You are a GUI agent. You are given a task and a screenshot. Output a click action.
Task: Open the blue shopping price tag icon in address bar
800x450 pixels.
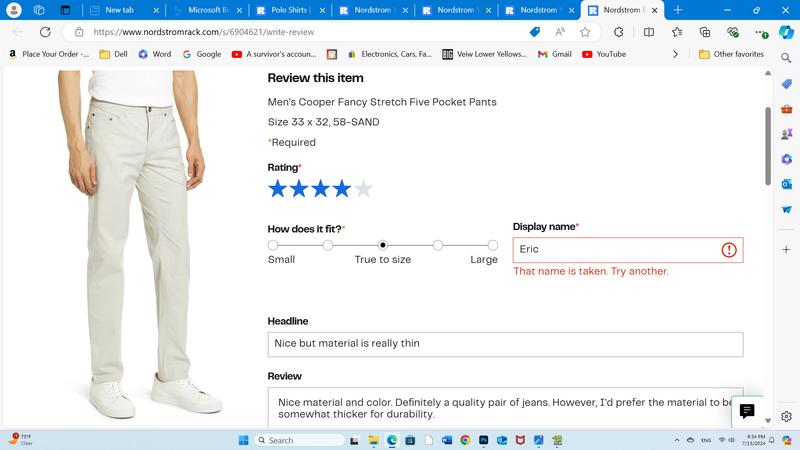tap(535, 32)
